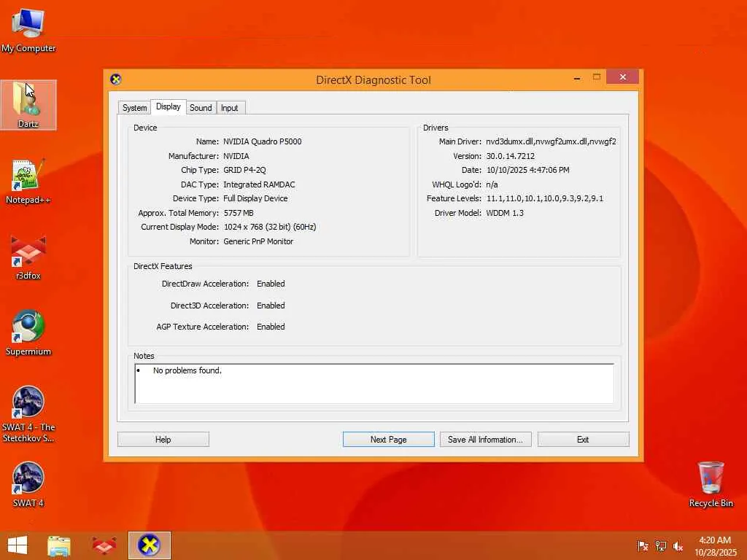Click the No problems found note
The width and height of the screenshot is (747, 560).
point(187,370)
